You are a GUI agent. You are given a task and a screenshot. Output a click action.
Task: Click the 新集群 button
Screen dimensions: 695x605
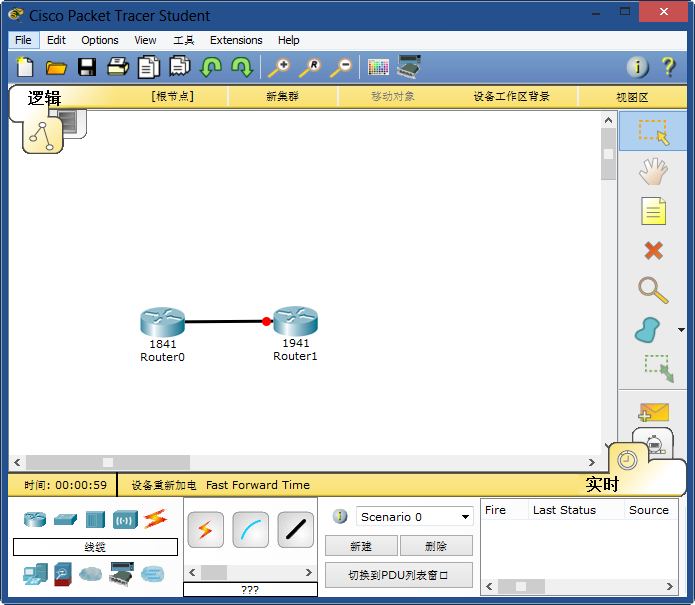pos(283,96)
